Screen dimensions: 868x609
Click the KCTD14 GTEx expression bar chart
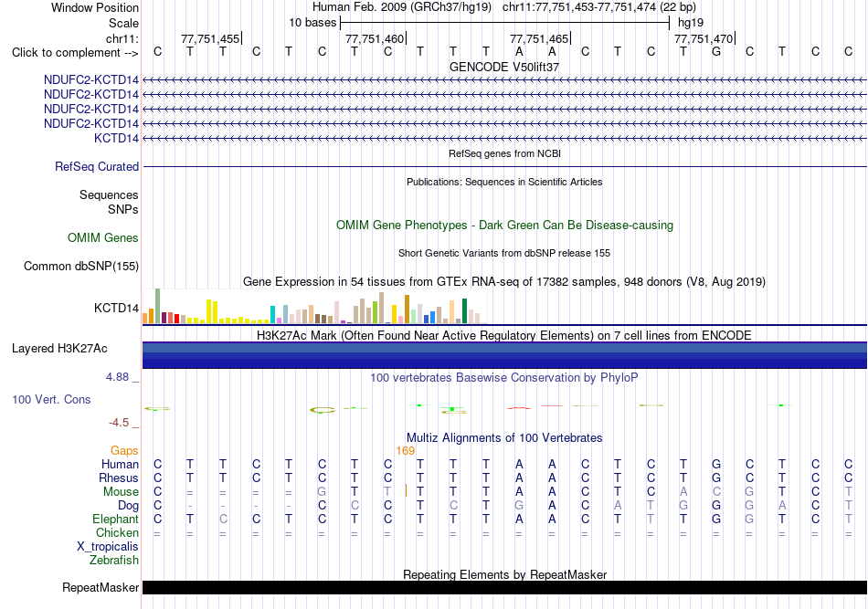coord(314,306)
